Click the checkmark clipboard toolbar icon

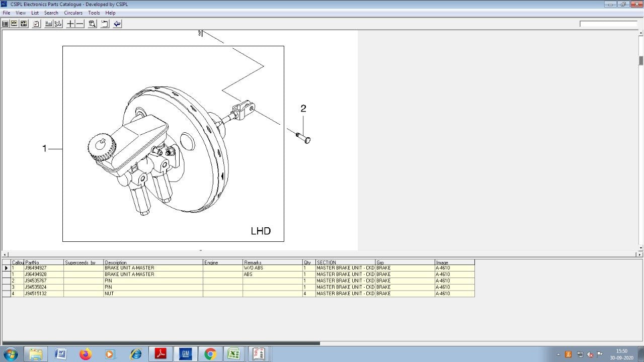tap(36, 24)
